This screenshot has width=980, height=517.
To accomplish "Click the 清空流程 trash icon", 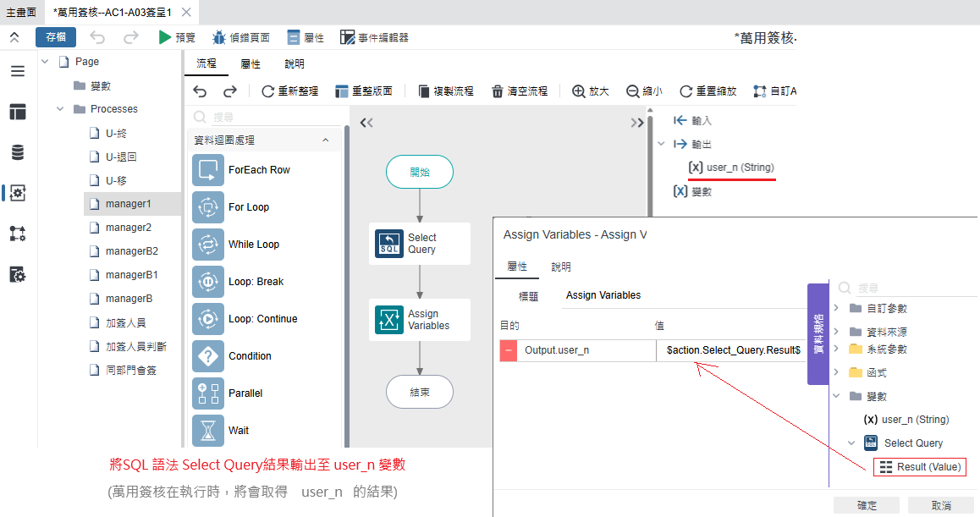I will (x=498, y=91).
